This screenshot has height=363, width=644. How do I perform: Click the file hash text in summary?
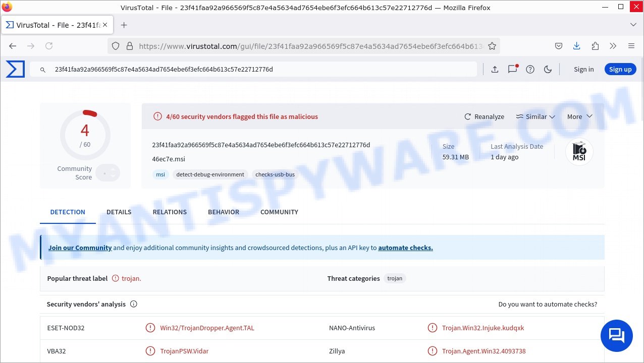pyautogui.click(x=261, y=145)
